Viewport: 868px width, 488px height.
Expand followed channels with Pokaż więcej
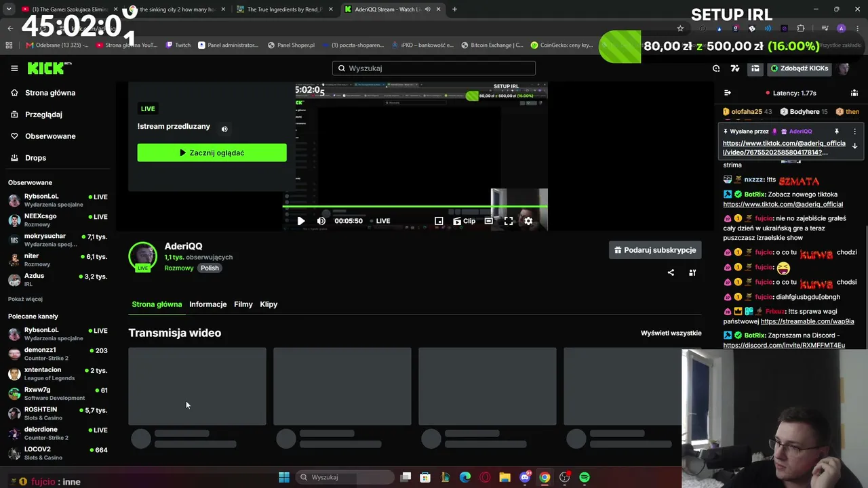[x=25, y=299]
